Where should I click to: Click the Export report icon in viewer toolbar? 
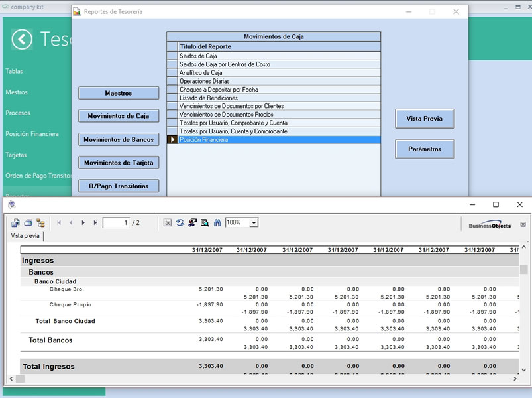(15, 223)
